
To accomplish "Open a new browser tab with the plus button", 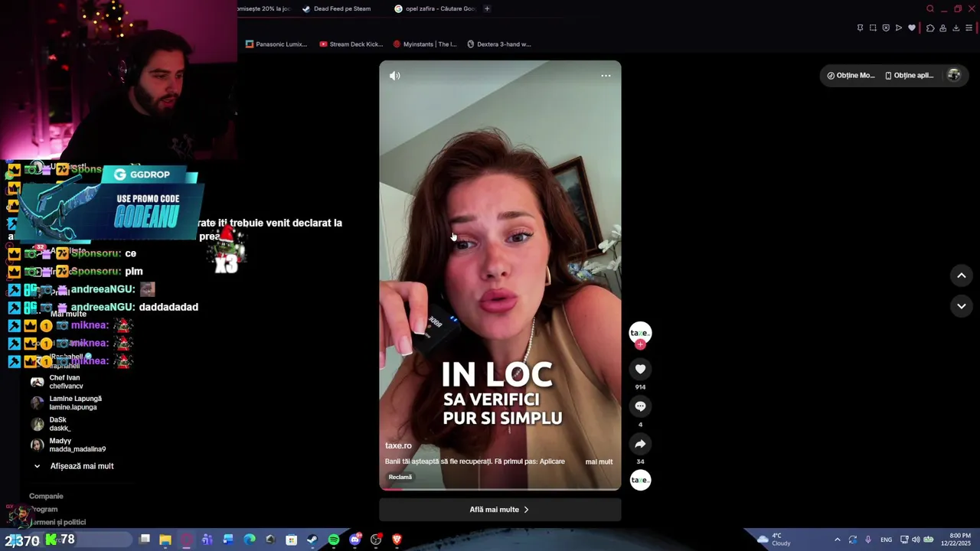I will coord(487,8).
